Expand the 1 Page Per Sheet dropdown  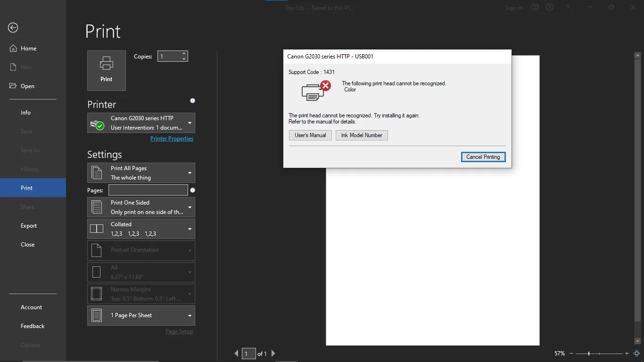coord(141,315)
